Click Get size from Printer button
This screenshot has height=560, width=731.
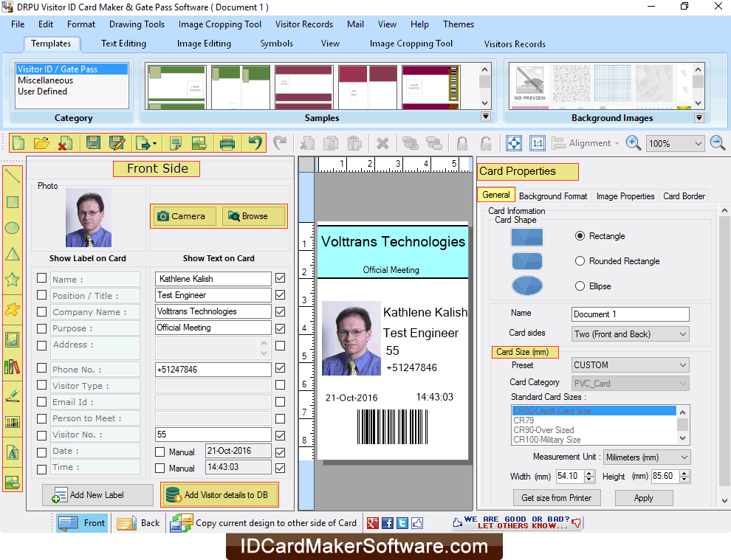click(x=557, y=498)
